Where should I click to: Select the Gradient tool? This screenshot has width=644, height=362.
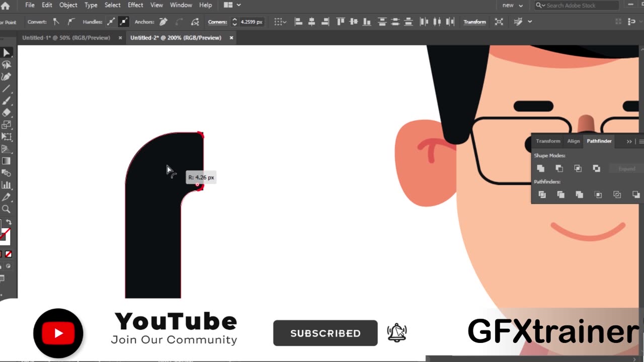click(x=7, y=161)
